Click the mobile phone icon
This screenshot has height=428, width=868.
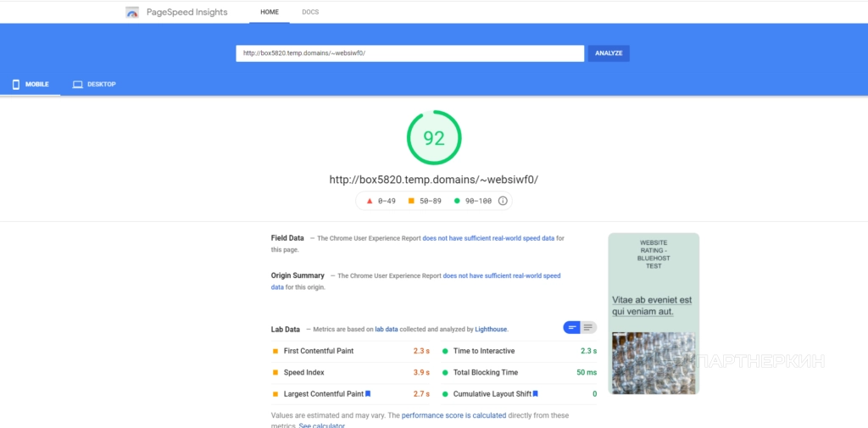pyautogui.click(x=16, y=84)
